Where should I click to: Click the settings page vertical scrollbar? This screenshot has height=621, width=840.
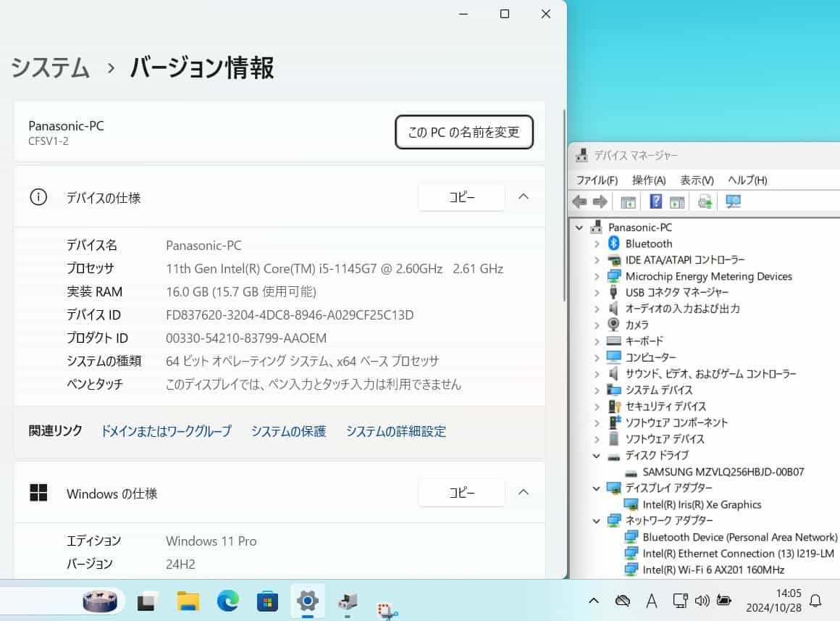[x=565, y=203]
